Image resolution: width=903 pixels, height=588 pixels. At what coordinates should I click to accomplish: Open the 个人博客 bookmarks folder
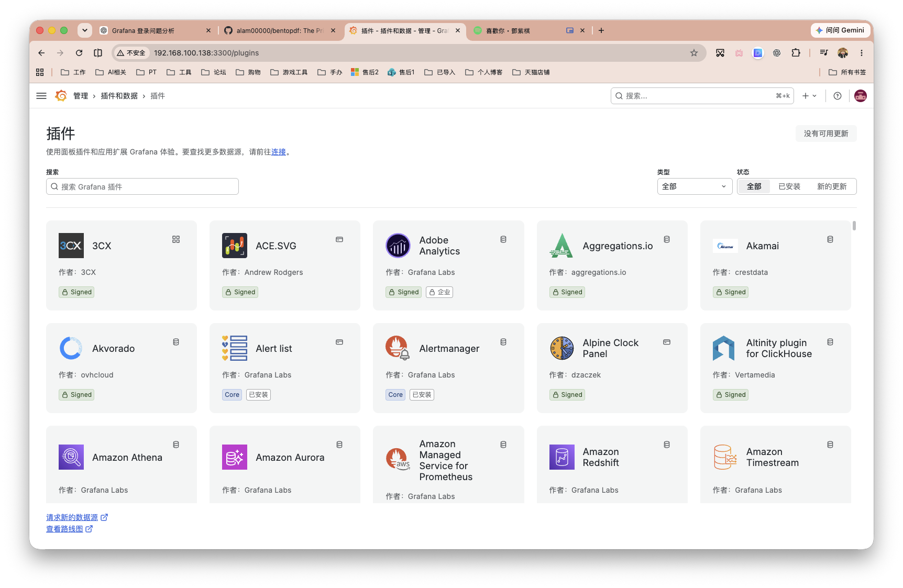point(484,72)
